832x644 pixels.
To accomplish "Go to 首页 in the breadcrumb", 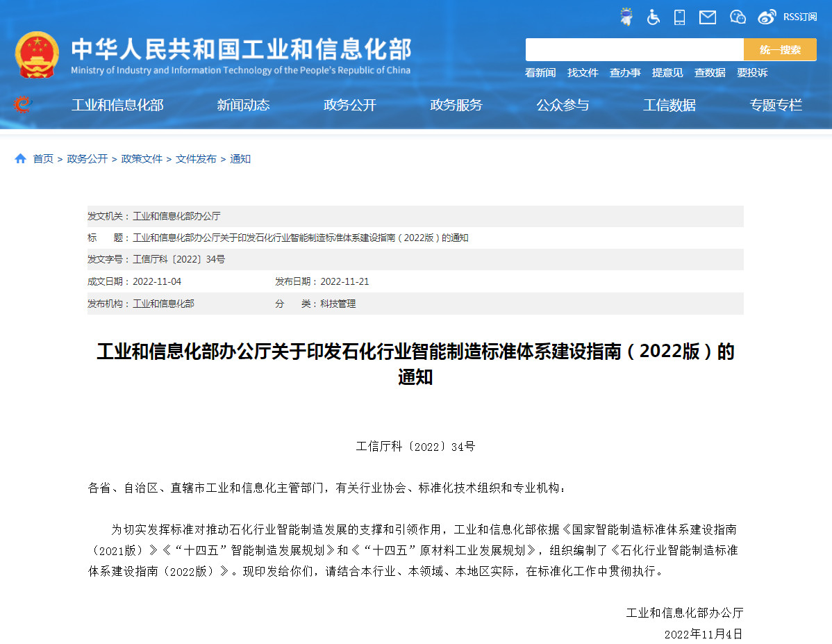I will tap(43, 159).
